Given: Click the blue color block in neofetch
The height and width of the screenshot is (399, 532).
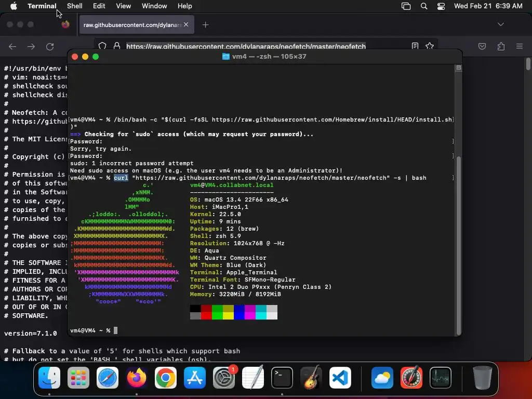Looking at the screenshot, I should click(239, 312).
